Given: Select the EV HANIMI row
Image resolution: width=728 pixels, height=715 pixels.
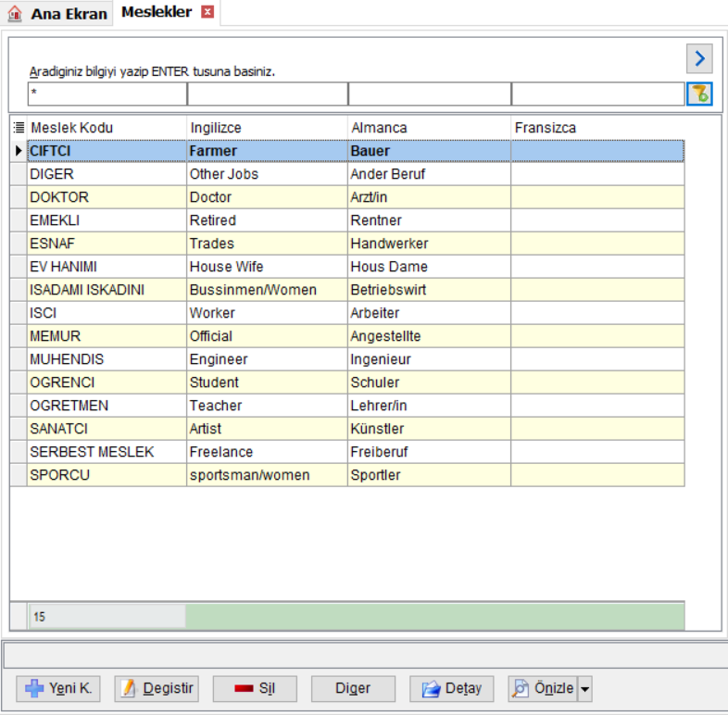Looking at the screenshot, I should point(356,267).
